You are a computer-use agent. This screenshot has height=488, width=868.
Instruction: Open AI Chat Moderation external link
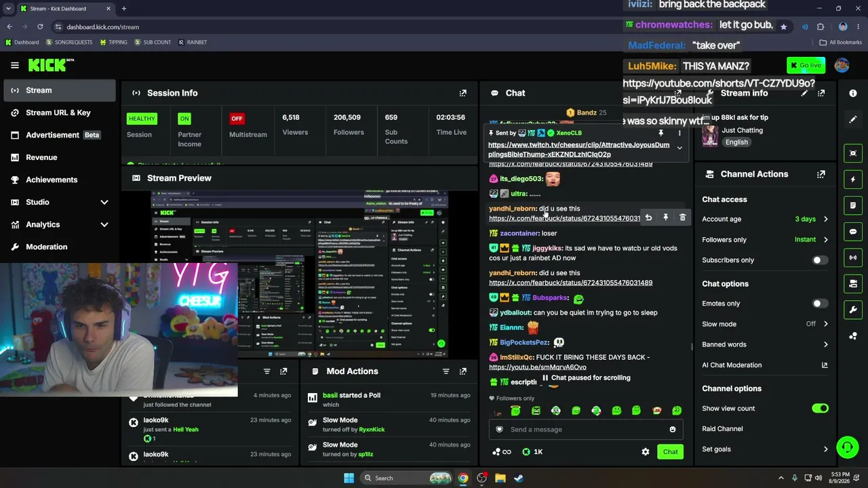(x=825, y=365)
